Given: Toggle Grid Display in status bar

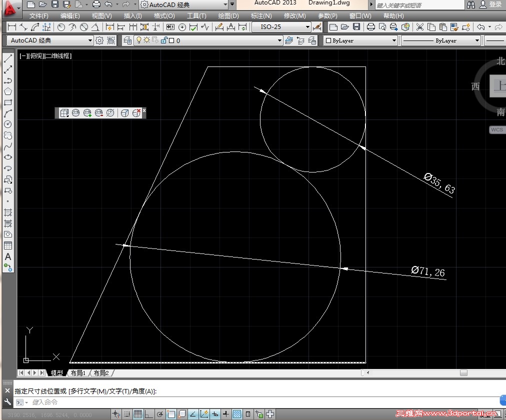Looking at the screenshot, I should point(138,414).
